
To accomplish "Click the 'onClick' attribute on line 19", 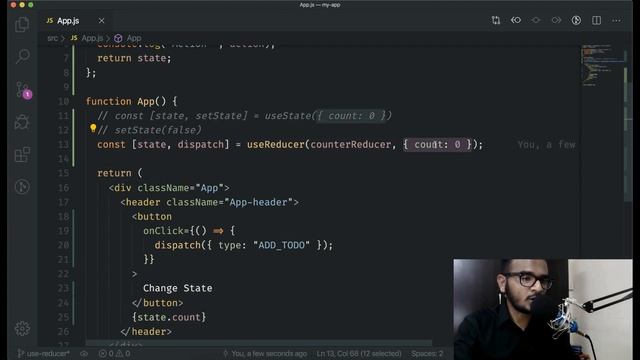I will point(163,231).
